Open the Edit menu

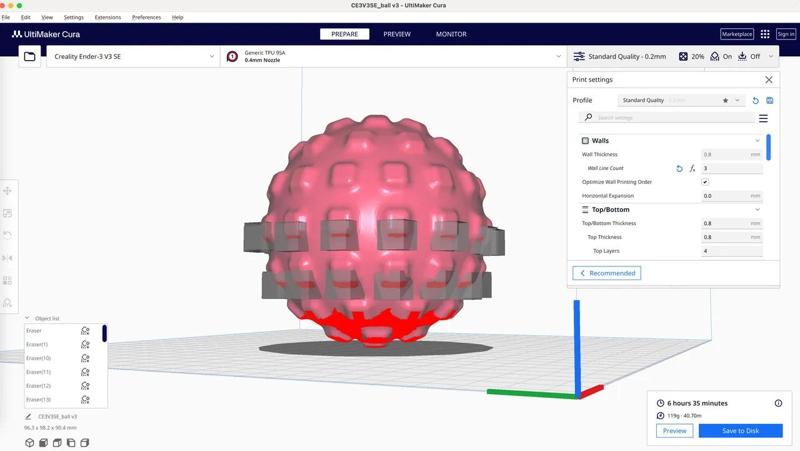pos(26,17)
